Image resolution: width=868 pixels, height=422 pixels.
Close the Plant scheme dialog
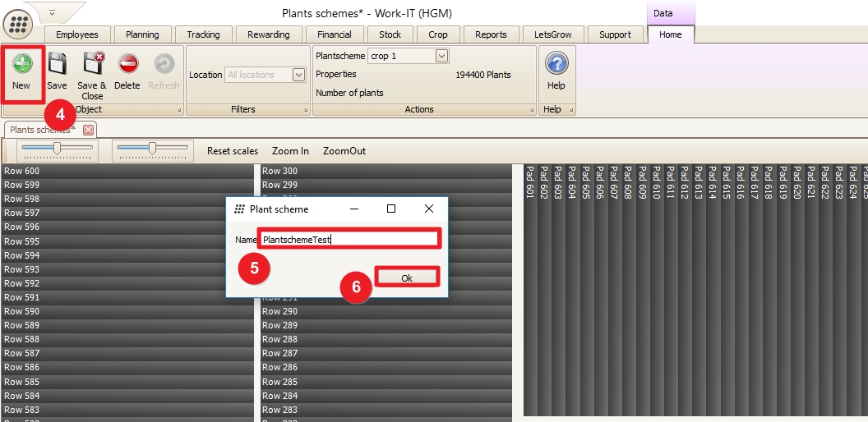point(428,209)
